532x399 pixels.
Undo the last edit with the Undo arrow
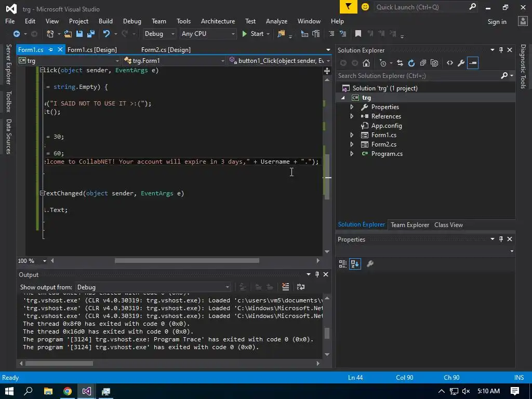[106, 34]
